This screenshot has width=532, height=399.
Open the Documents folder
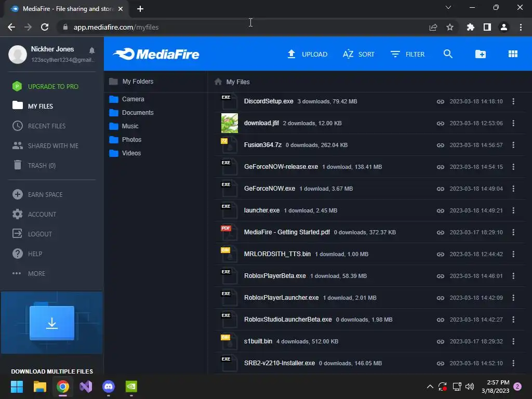(x=131, y=113)
